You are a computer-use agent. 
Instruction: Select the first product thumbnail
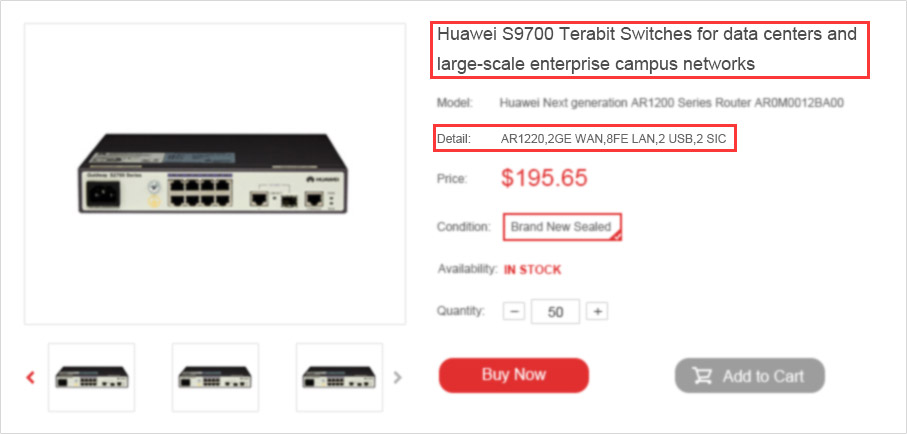[x=91, y=377]
